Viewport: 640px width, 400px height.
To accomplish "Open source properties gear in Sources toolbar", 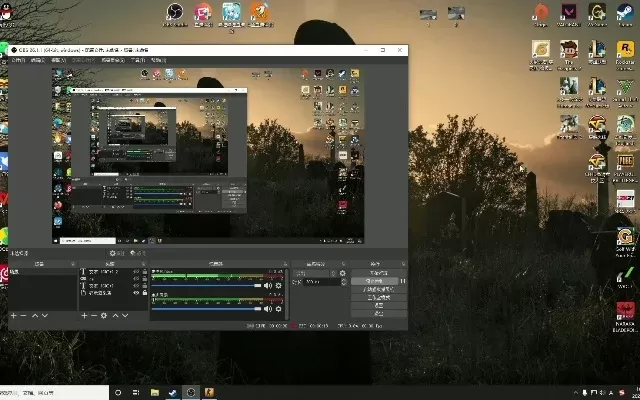I will coord(105,315).
